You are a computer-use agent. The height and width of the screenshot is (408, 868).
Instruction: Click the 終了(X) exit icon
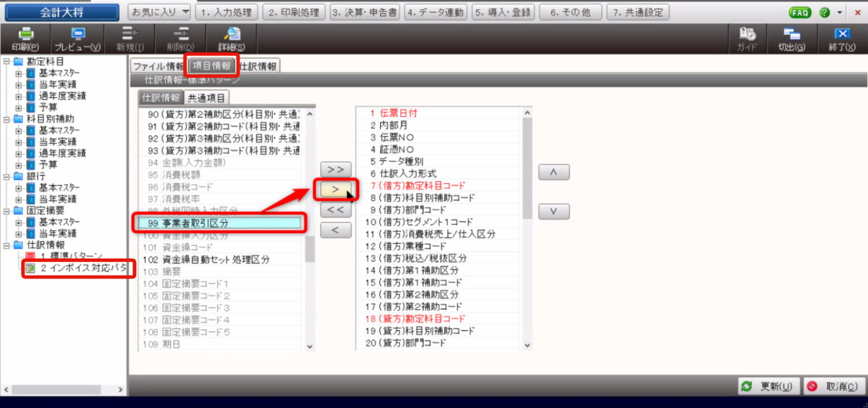(842, 39)
